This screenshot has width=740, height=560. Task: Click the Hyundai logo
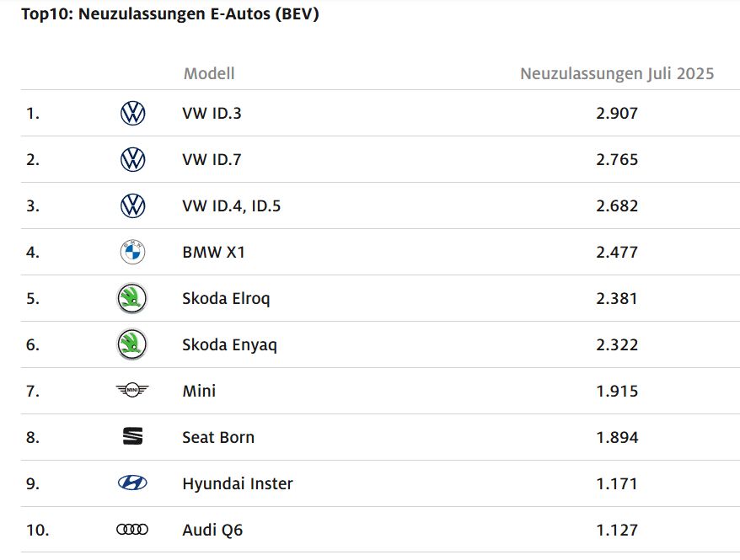coord(132,483)
